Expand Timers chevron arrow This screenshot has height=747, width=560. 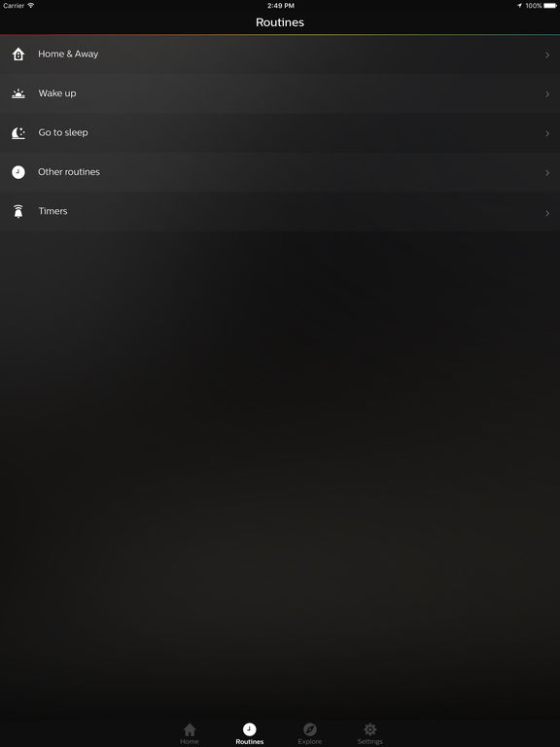click(547, 213)
